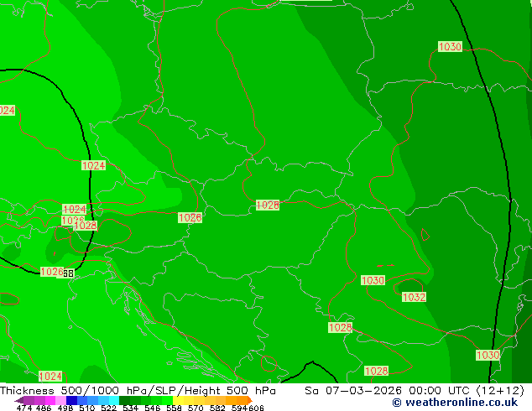Click the uppermost 1030 isobar label

pos(450,46)
